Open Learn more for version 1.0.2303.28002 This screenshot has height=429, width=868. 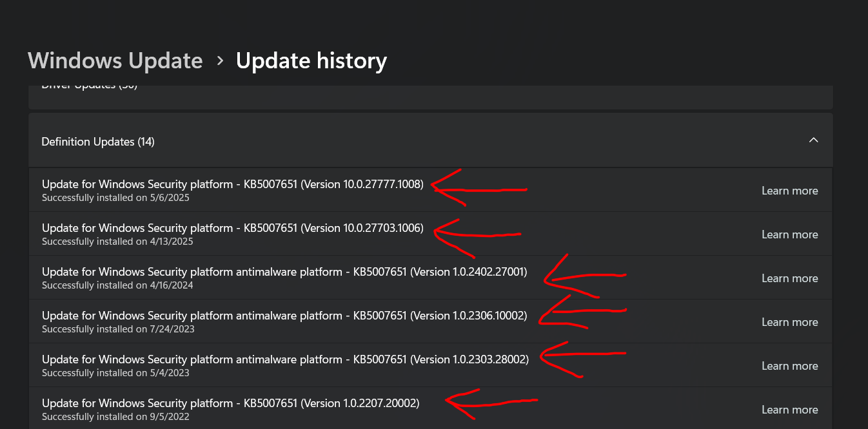pos(789,366)
